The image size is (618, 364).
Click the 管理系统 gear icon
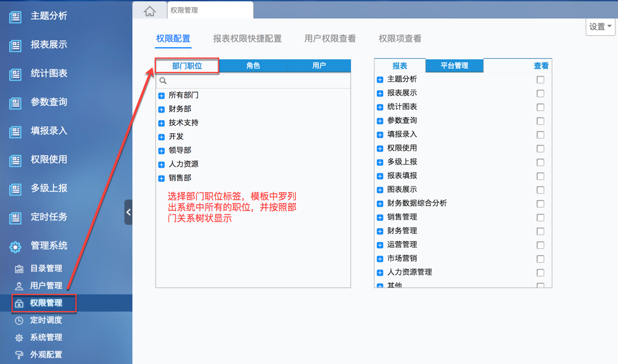[x=15, y=247]
